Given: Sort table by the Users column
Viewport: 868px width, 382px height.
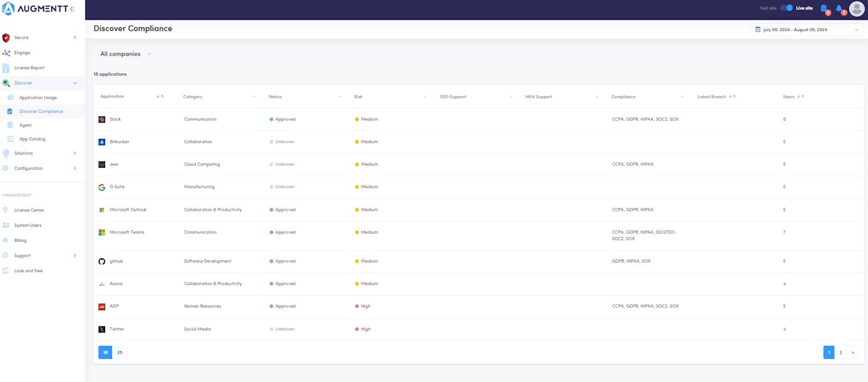Looking at the screenshot, I should click(x=800, y=97).
